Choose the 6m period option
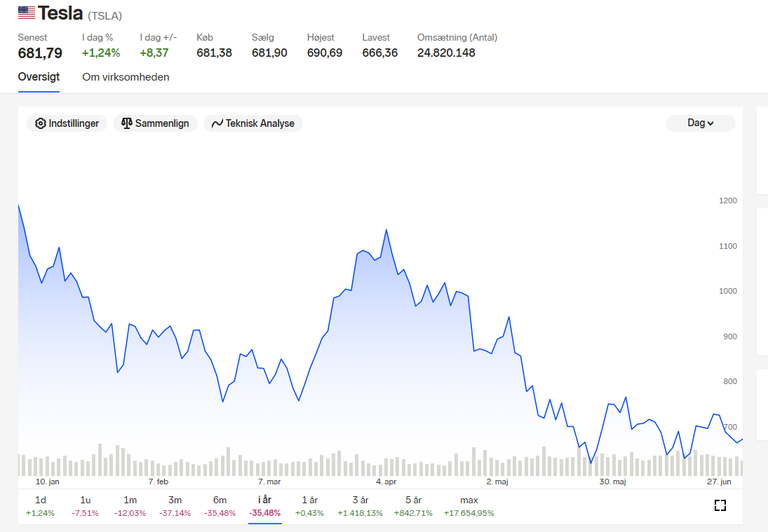 [220, 506]
